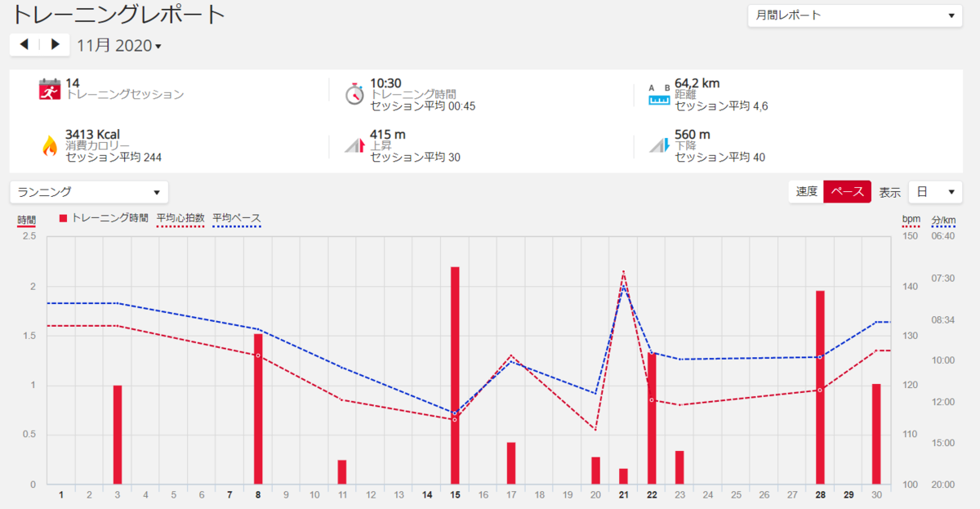Click the 64,2 km distance value
The width and height of the screenshot is (980, 509).
tap(697, 83)
